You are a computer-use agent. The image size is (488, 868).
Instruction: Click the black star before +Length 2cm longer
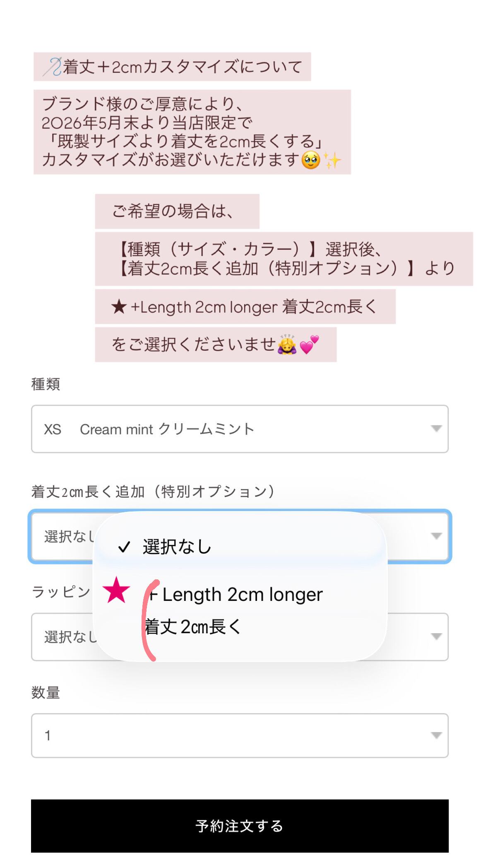point(118,307)
